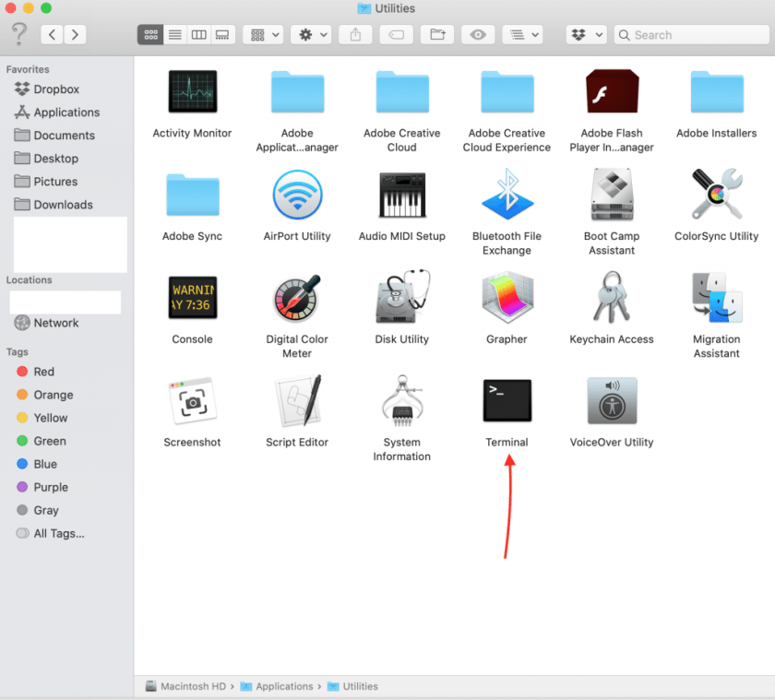Screen dimensions: 775x700
Task: Click the Utilities window title icon
Action: tap(364, 8)
